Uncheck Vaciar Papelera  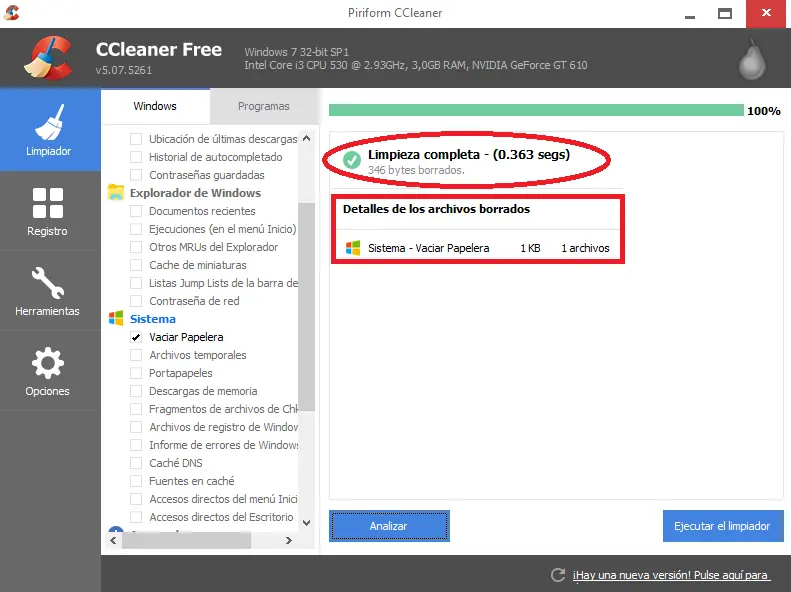pyautogui.click(x=136, y=337)
